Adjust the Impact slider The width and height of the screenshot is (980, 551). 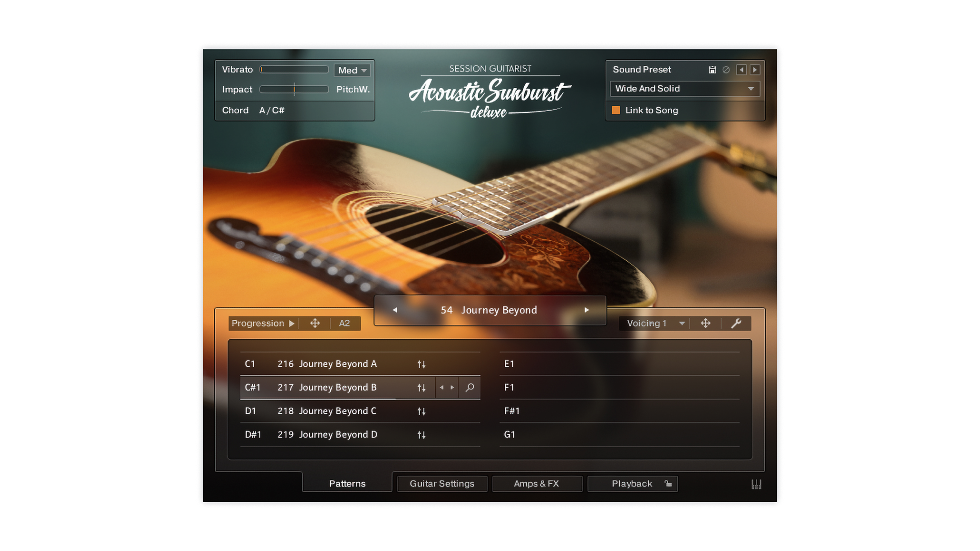click(x=294, y=90)
